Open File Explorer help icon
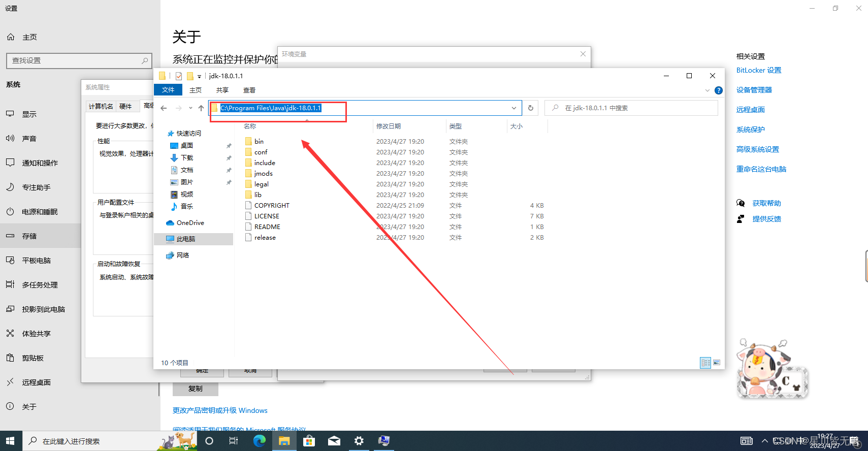Image resolution: width=868 pixels, height=451 pixels. (718, 90)
